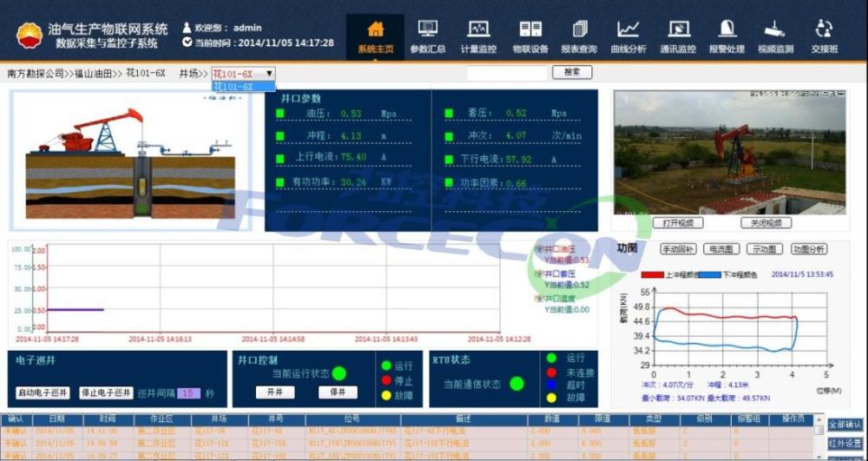Click the blue 下冲程颜色 swatch

(x=709, y=275)
